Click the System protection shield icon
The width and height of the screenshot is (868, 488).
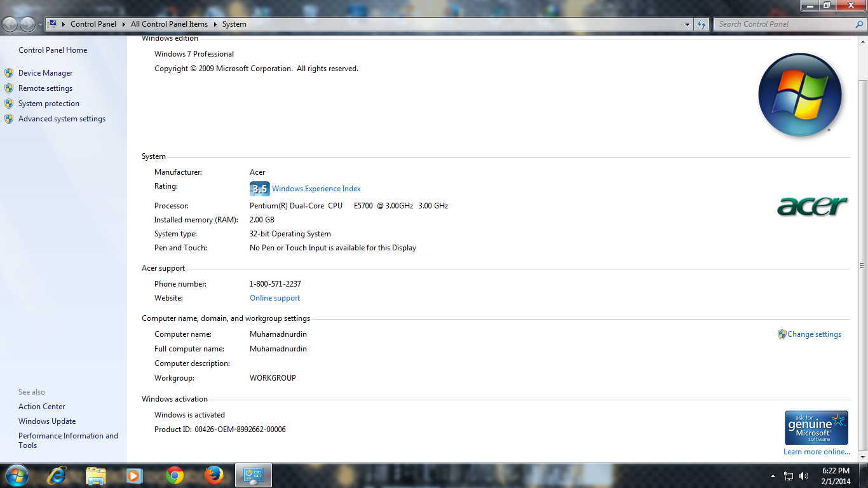[x=9, y=104]
